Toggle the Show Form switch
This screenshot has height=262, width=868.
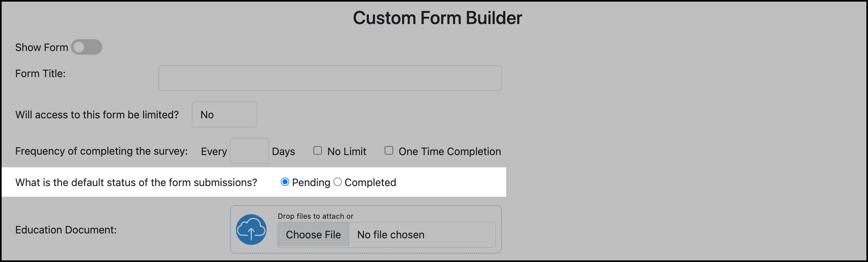click(86, 47)
